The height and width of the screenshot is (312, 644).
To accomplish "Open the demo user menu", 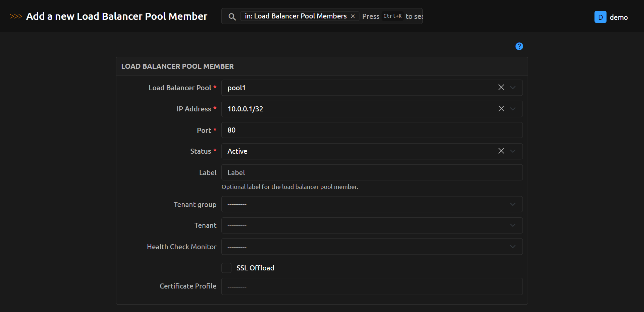I will 618,17.
